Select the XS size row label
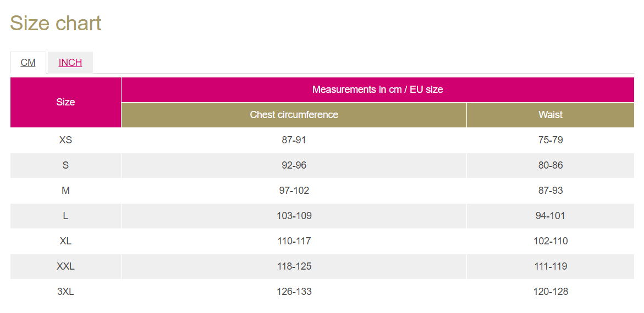 (65, 140)
